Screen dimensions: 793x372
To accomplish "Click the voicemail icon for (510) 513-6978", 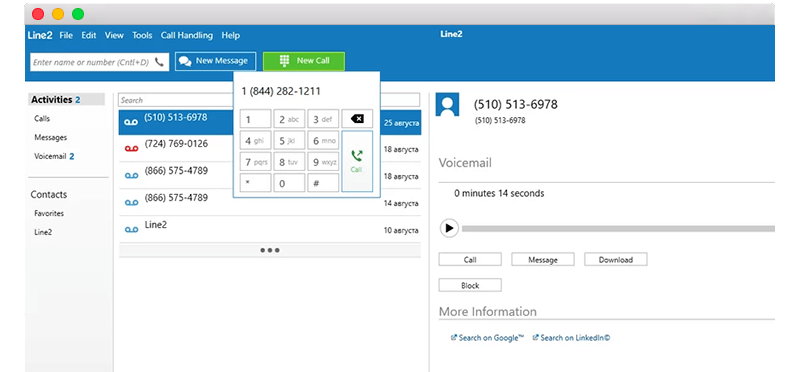I will 131,122.
